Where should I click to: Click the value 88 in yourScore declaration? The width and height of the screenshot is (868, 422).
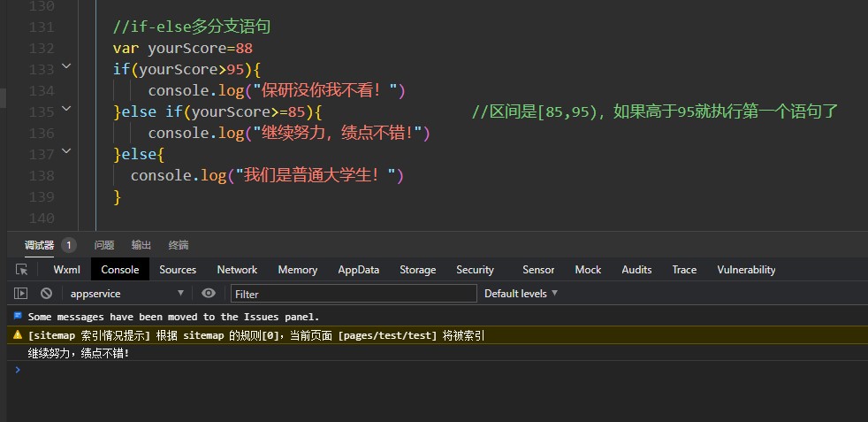coord(244,49)
